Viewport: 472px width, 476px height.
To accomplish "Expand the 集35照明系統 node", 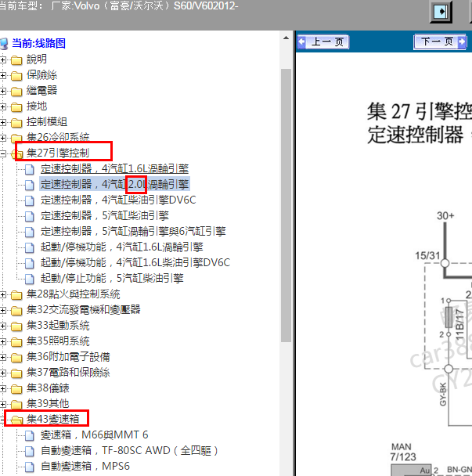I will pyautogui.click(x=2, y=341).
